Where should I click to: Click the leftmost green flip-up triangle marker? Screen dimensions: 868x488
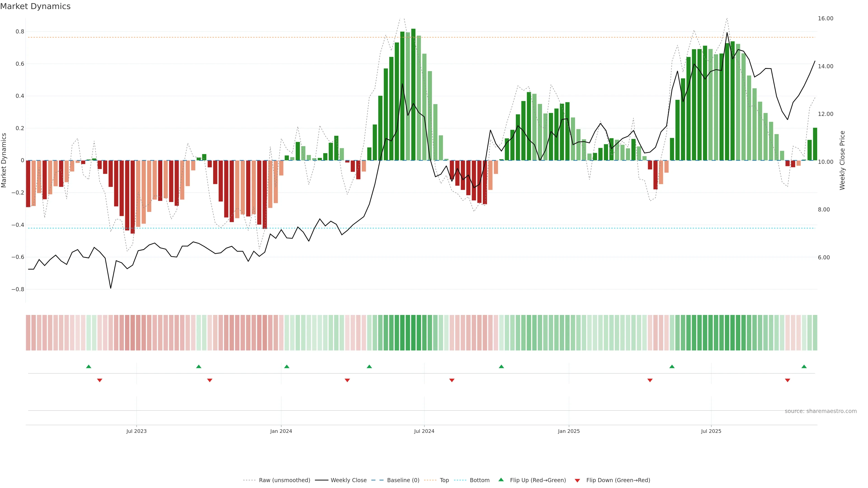[x=89, y=366]
